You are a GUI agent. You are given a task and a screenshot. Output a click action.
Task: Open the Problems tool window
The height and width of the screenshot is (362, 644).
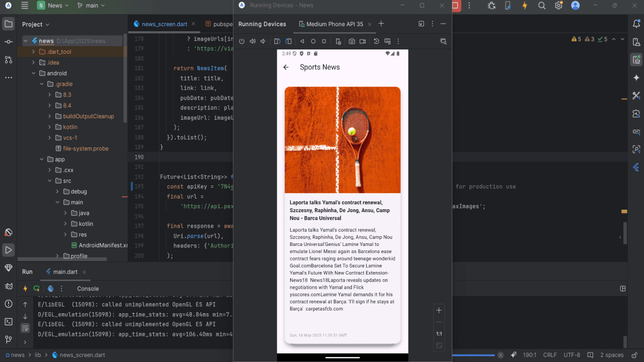(x=9, y=304)
